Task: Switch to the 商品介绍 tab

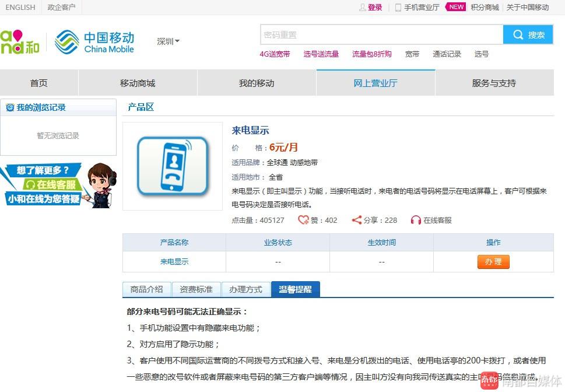Action: point(146,289)
